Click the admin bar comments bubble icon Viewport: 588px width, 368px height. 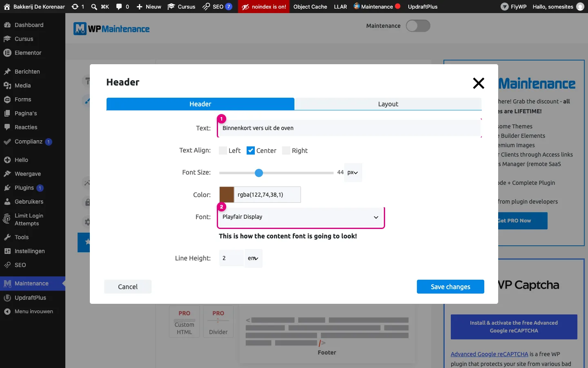coord(119,7)
